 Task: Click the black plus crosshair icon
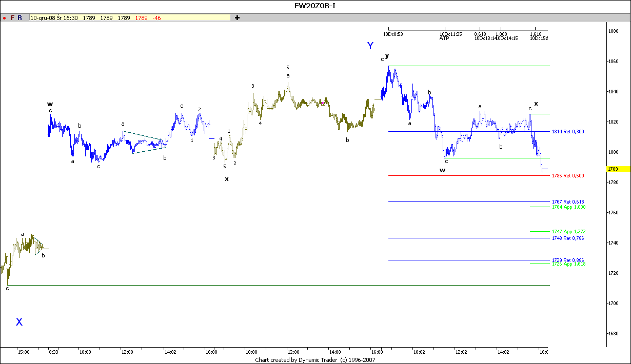click(237, 18)
